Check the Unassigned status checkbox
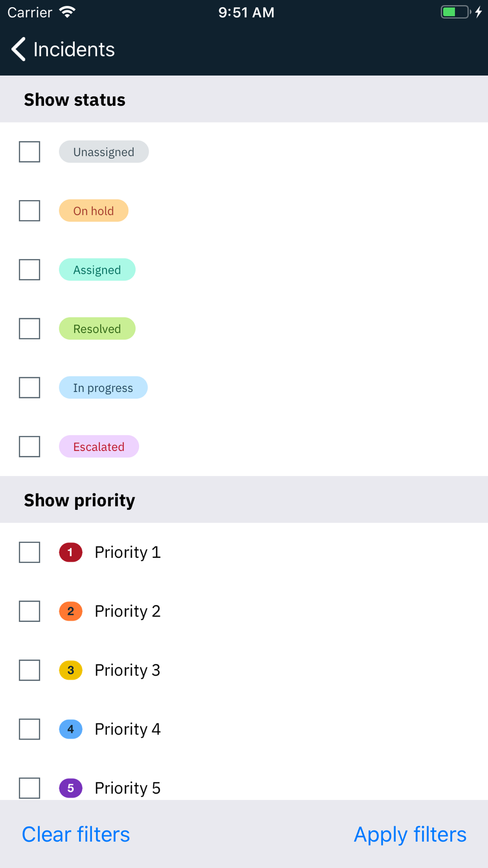This screenshot has width=488, height=868. click(30, 152)
